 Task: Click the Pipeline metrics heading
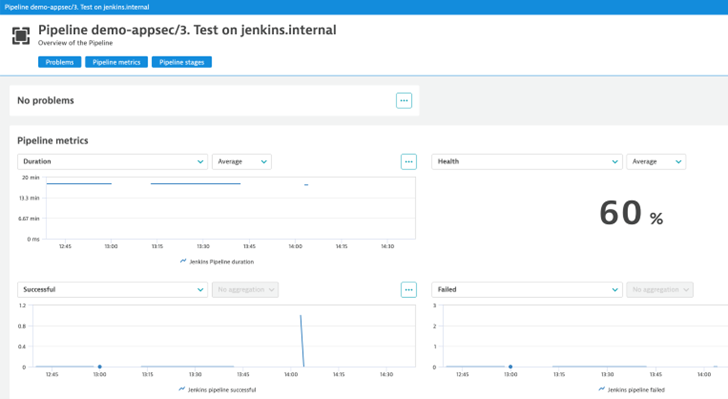tap(52, 140)
